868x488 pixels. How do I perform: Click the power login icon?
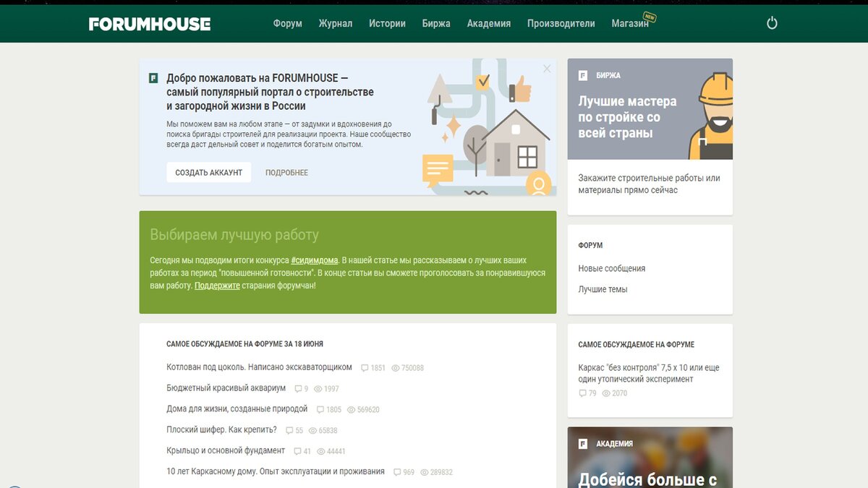point(772,23)
